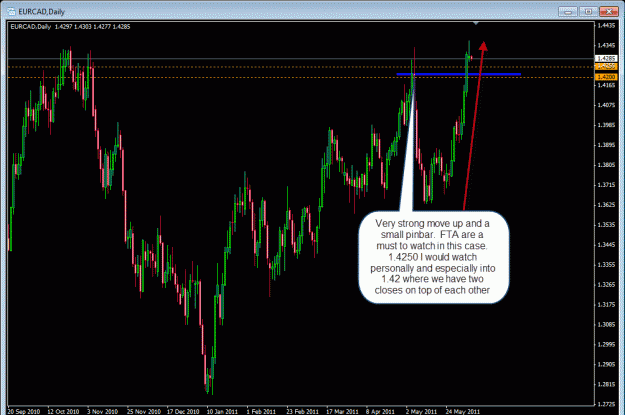
Task: Click the 17 Dec 2010 date label
Action: coord(183,411)
